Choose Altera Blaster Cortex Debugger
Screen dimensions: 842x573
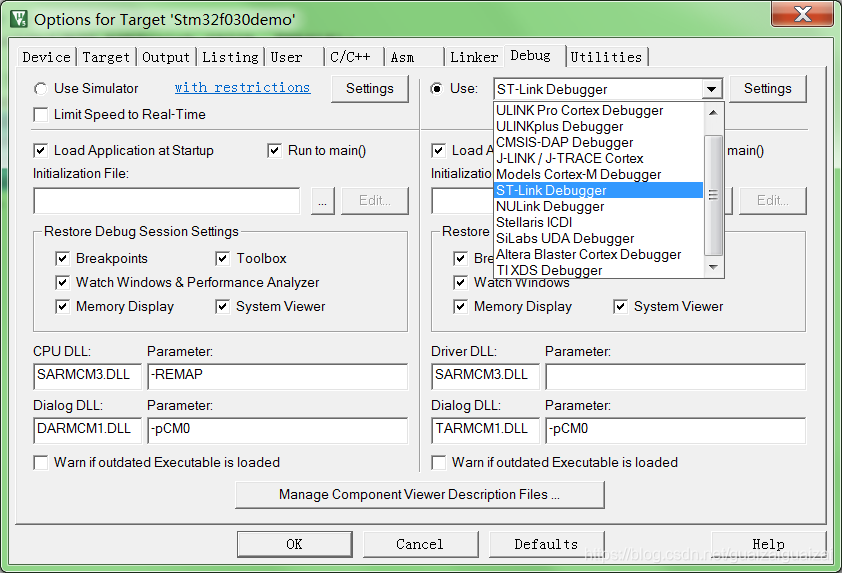[x=598, y=255]
